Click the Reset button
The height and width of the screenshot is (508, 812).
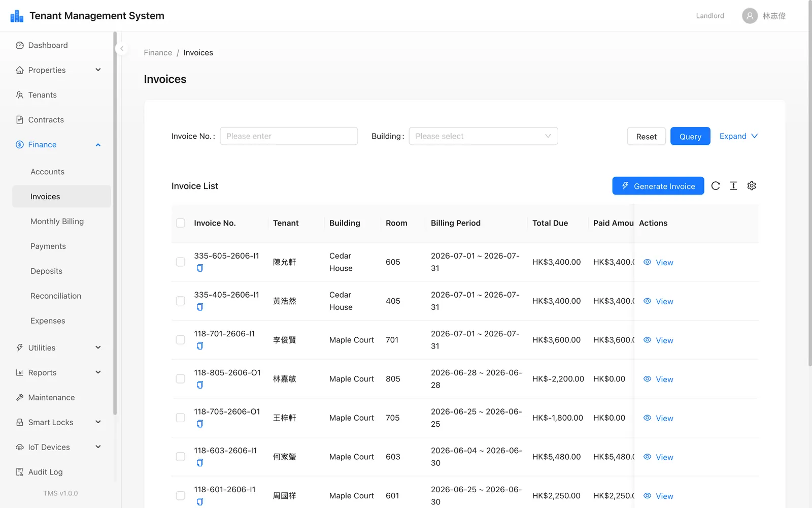(646, 136)
